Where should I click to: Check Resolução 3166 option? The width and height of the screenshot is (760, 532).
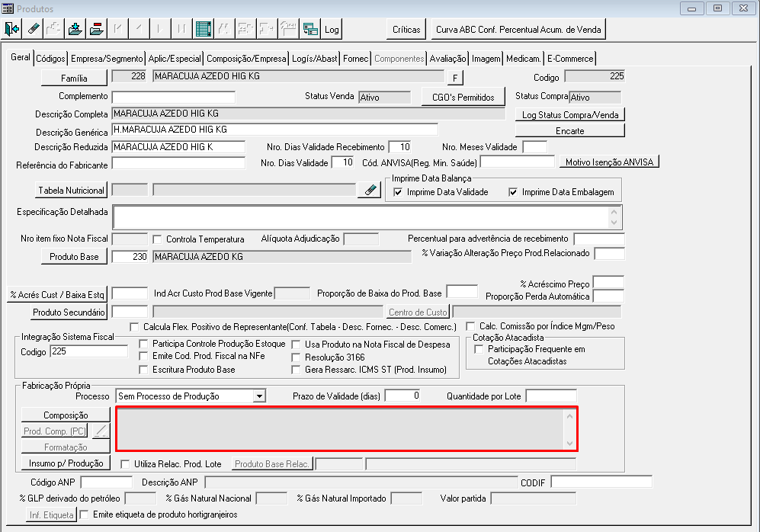click(296, 357)
